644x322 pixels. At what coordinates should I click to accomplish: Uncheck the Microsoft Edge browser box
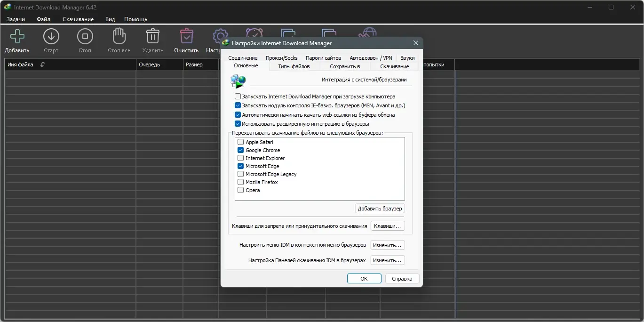click(241, 166)
